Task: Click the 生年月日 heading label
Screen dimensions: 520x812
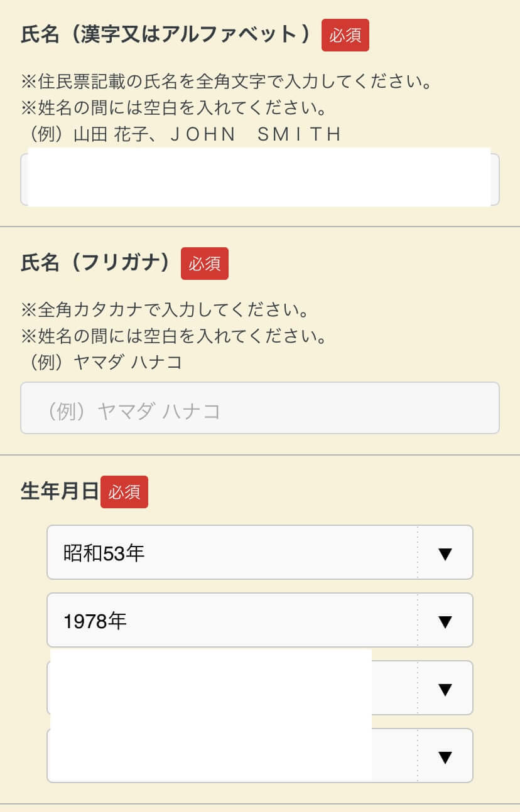Action: point(59,492)
